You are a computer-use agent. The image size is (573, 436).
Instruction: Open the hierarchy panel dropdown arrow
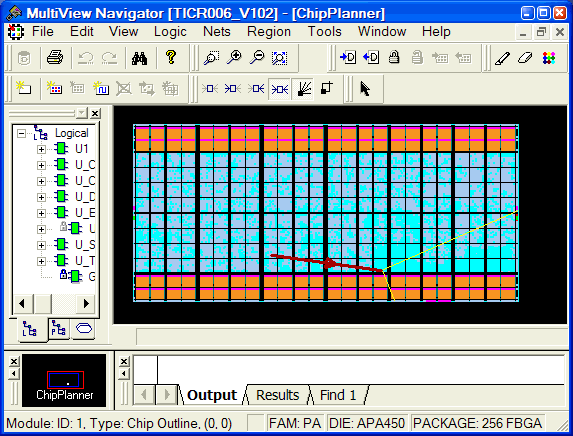click(82, 113)
